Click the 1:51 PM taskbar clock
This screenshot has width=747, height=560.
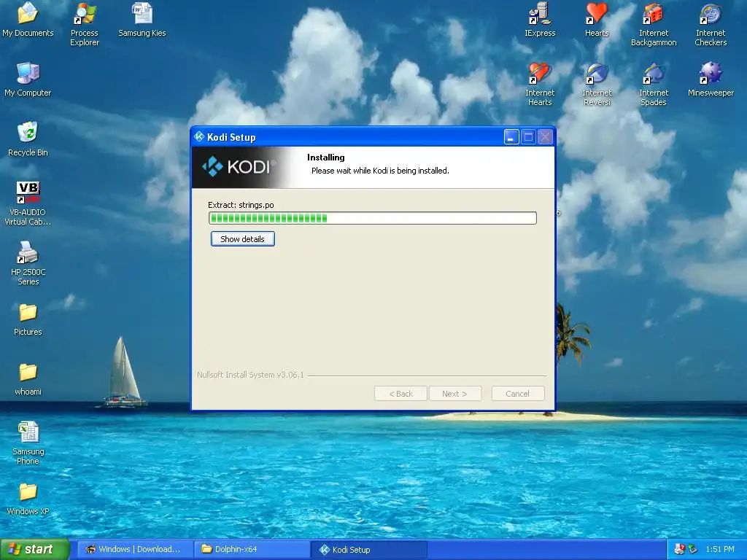point(720,549)
